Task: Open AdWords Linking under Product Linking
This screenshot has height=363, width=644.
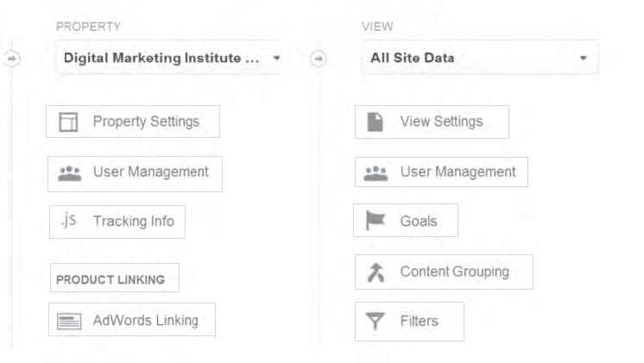Action: [x=132, y=320]
